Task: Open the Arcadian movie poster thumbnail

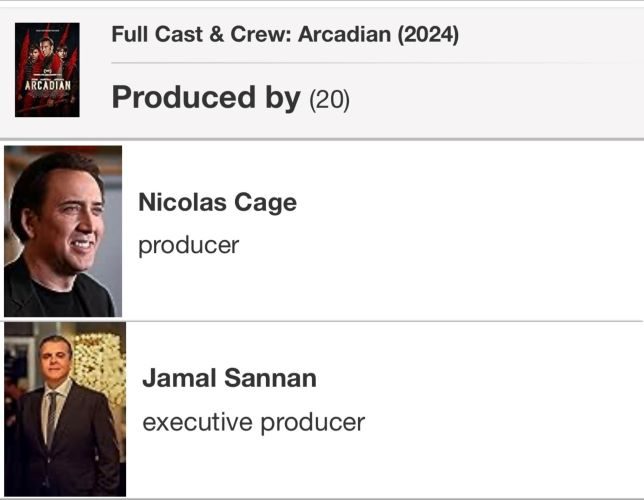Action: click(x=47, y=70)
